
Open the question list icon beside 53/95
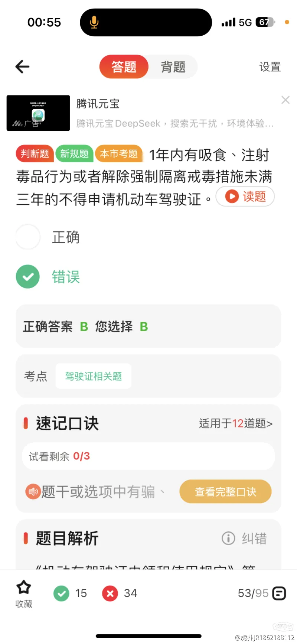click(x=279, y=593)
